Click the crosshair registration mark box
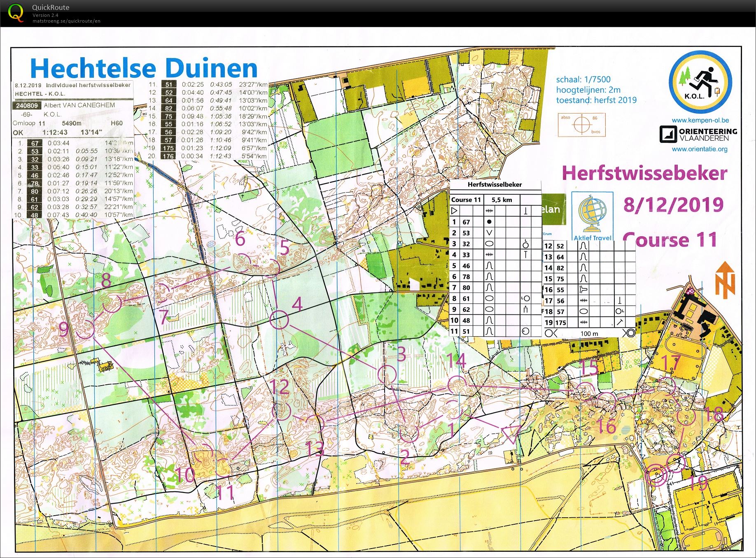 coord(581,125)
